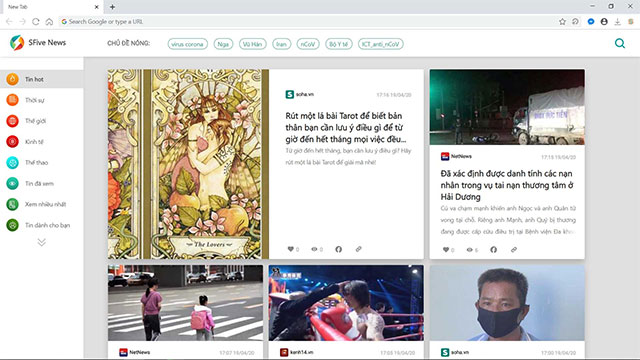Open Thế giới globe icon
Image resolution: width=640 pixels, height=360 pixels.
click(12, 120)
